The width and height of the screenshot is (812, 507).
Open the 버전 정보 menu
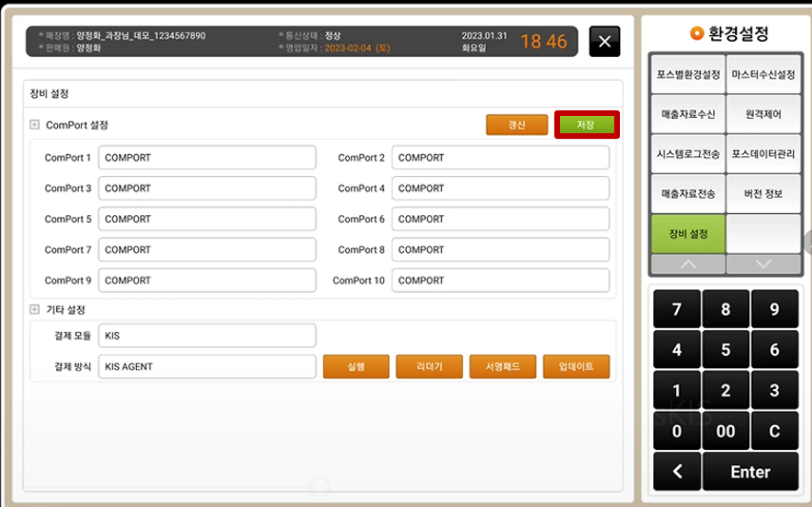coord(763,193)
